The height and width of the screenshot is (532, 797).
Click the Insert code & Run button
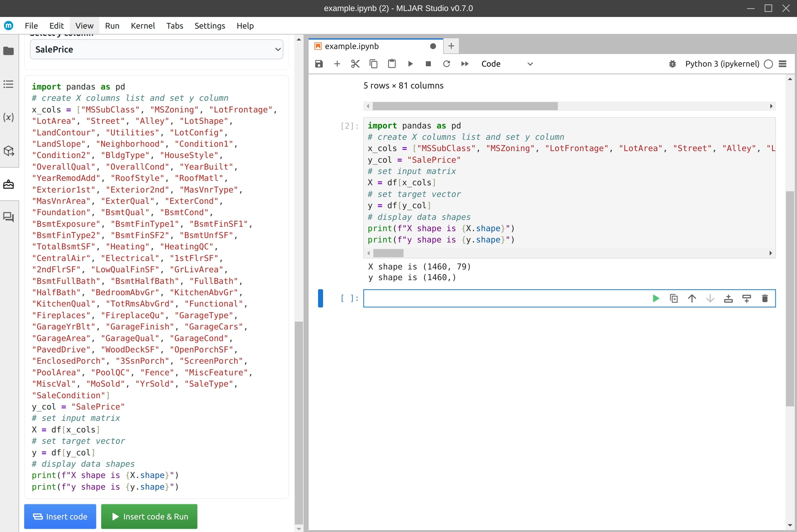pyautogui.click(x=149, y=516)
